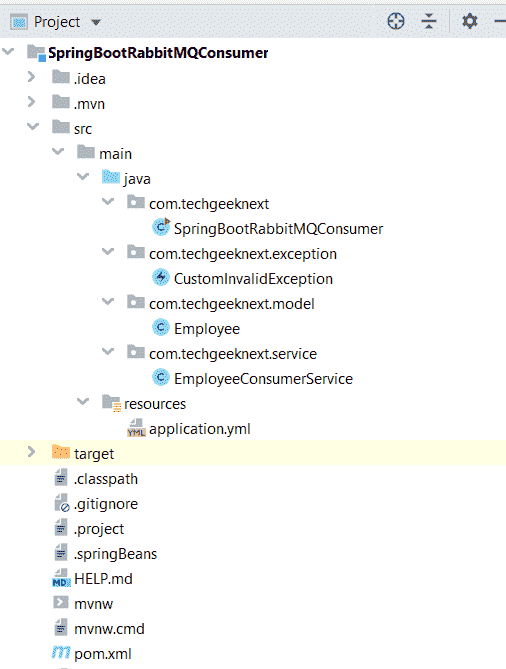506x669 pixels.
Task: Click the pom.xml Maven icon
Action: [x=61, y=653]
